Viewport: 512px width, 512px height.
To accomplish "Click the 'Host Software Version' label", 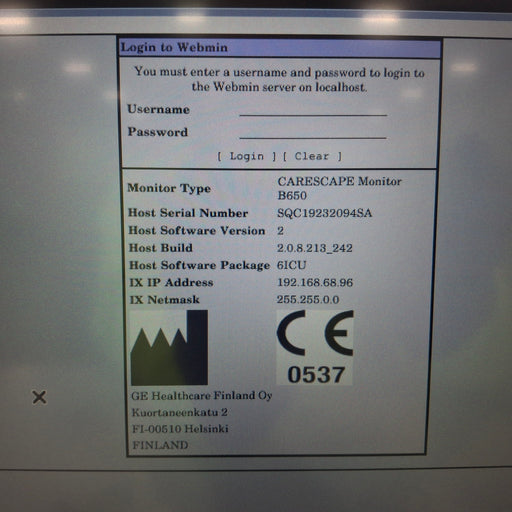I will 197,231.
